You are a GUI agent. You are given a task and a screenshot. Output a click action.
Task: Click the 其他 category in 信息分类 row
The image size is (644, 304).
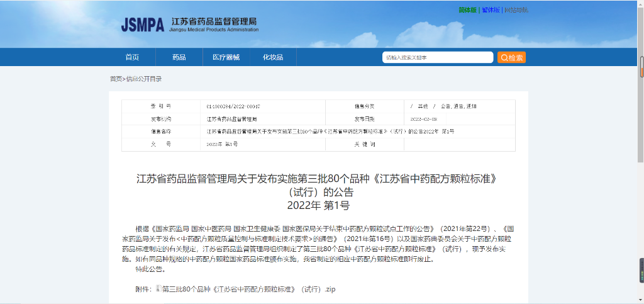[x=422, y=106]
